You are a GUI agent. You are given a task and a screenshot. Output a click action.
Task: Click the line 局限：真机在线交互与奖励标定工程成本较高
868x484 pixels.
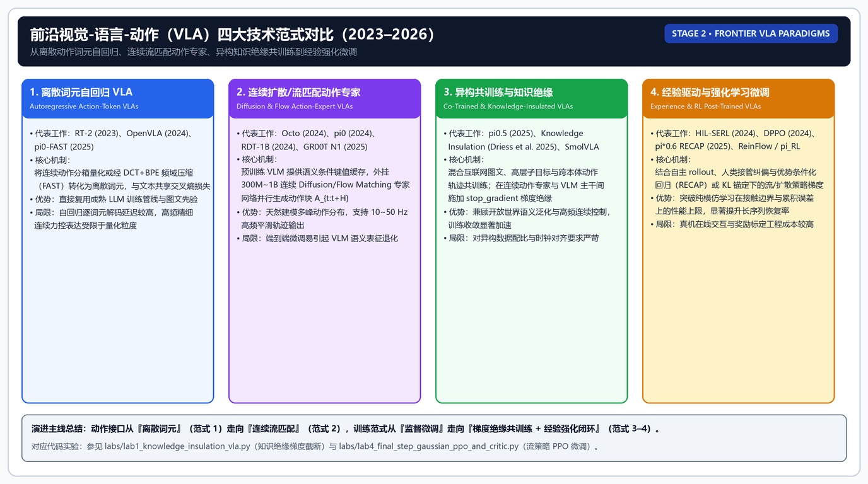[732, 224]
